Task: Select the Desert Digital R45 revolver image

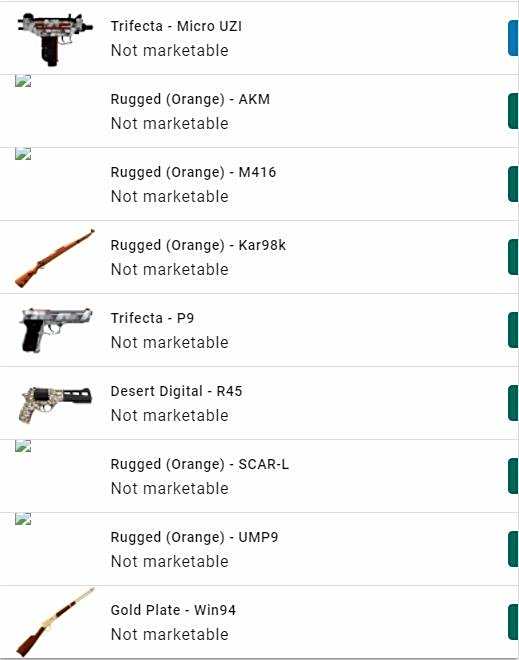Action: coord(56,404)
